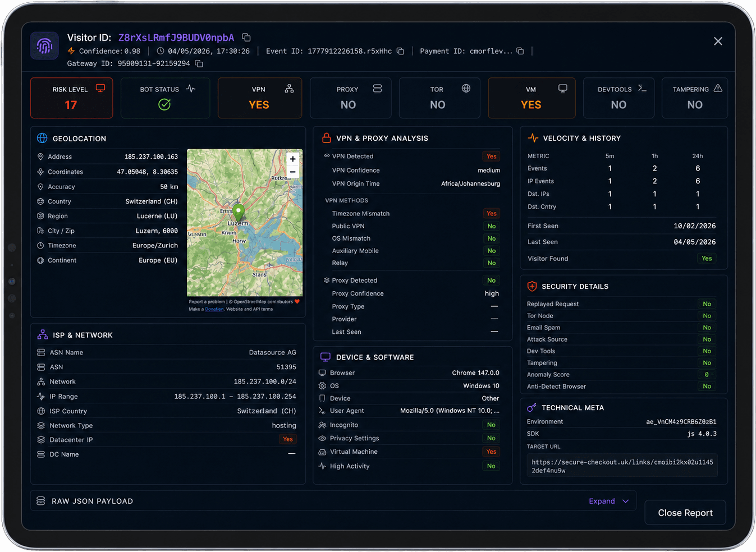The height and width of the screenshot is (552, 756).
Task: Click VPN Origin Time Africa/Johannesburg value
Action: [x=470, y=184]
